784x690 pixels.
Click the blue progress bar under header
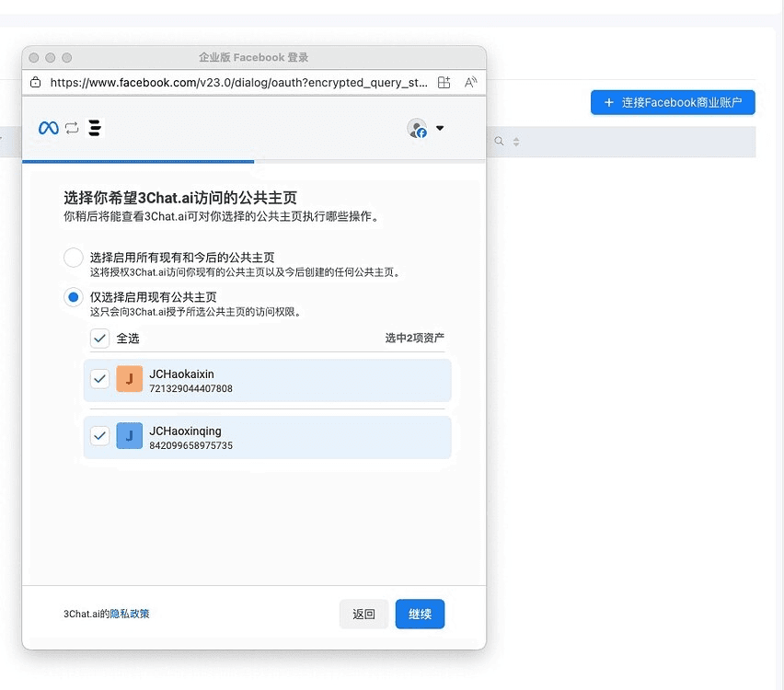(x=138, y=162)
